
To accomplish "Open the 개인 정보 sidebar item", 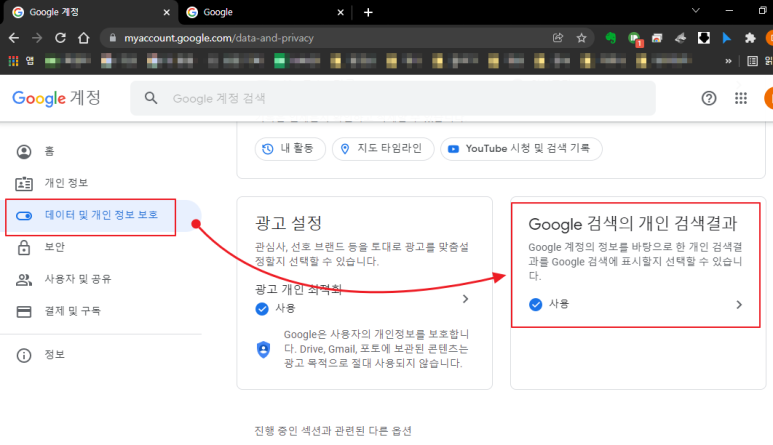I will click(101, 183).
